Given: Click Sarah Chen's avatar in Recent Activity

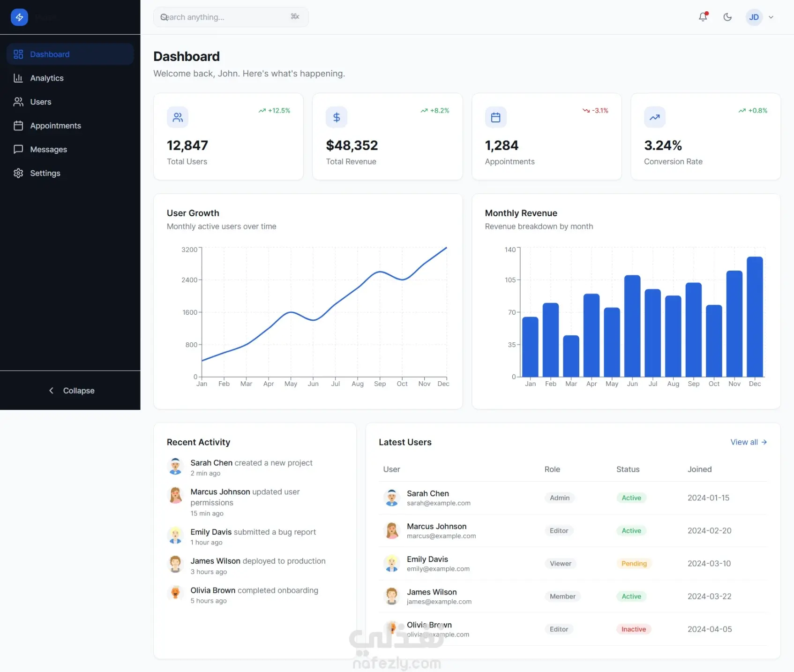Looking at the screenshot, I should pos(175,467).
